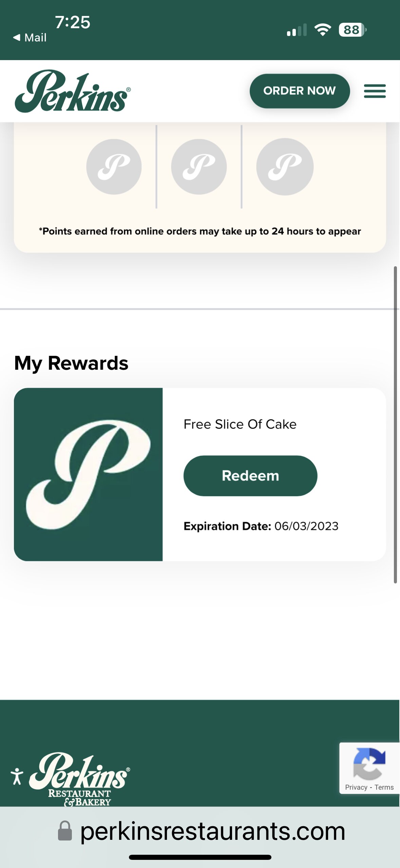Open the accessibility figure icon in footer
400x868 pixels.
tap(17, 776)
